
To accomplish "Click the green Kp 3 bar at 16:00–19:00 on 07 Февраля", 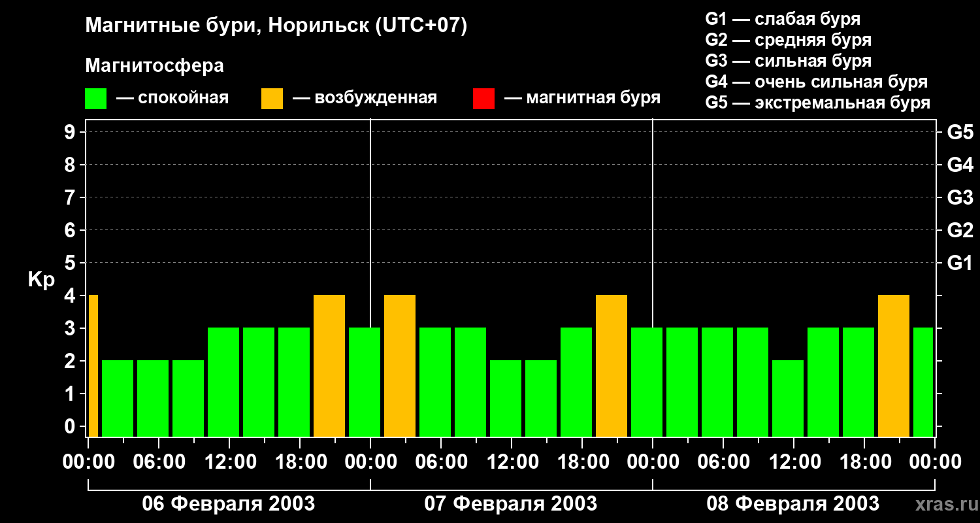I will (576, 382).
